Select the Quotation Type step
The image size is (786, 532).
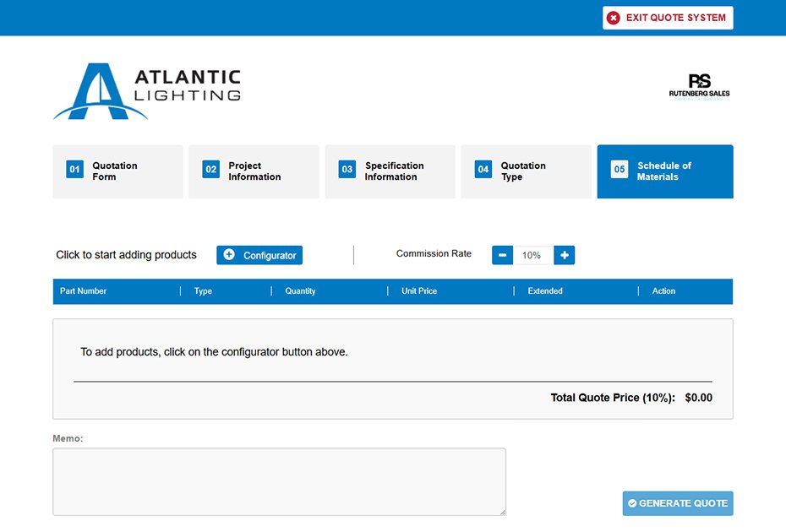[526, 171]
